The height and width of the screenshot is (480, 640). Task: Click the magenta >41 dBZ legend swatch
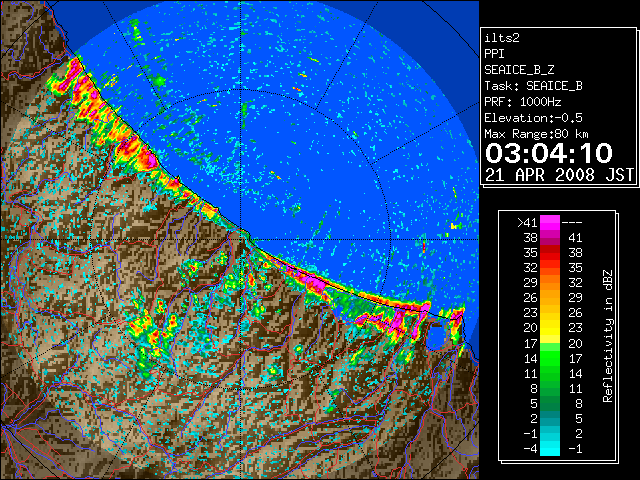[550, 222]
